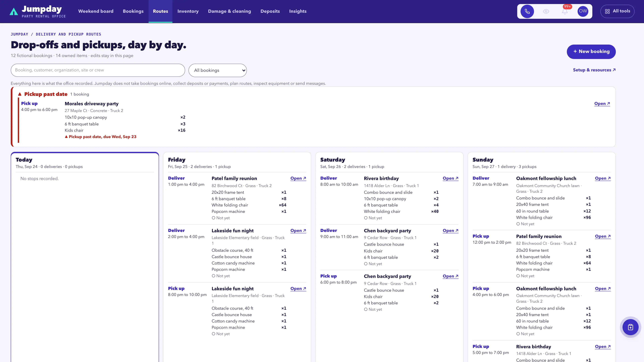Open Friday Patel family reunion delivery
The image size is (644, 362).
pyautogui.click(x=298, y=178)
